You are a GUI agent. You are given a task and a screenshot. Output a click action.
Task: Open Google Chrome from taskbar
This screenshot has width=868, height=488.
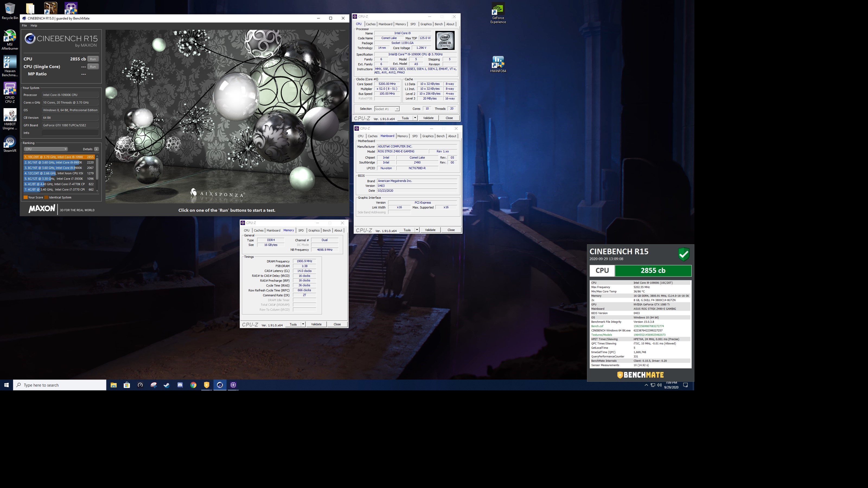[193, 385]
